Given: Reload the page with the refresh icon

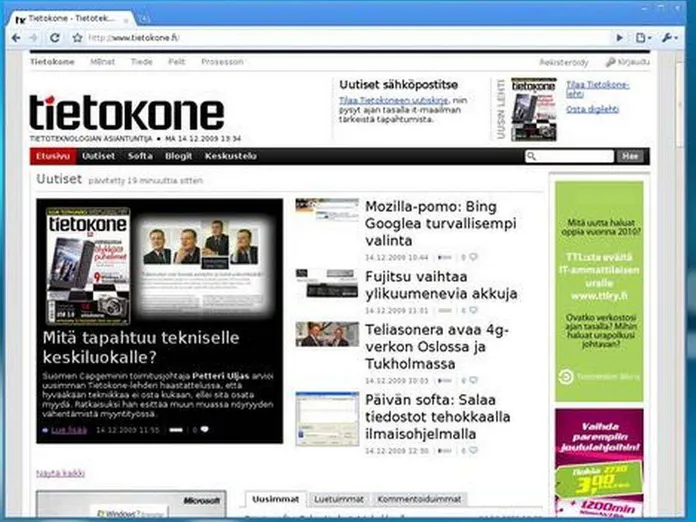Looking at the screenshot, I should coord(55,38).
